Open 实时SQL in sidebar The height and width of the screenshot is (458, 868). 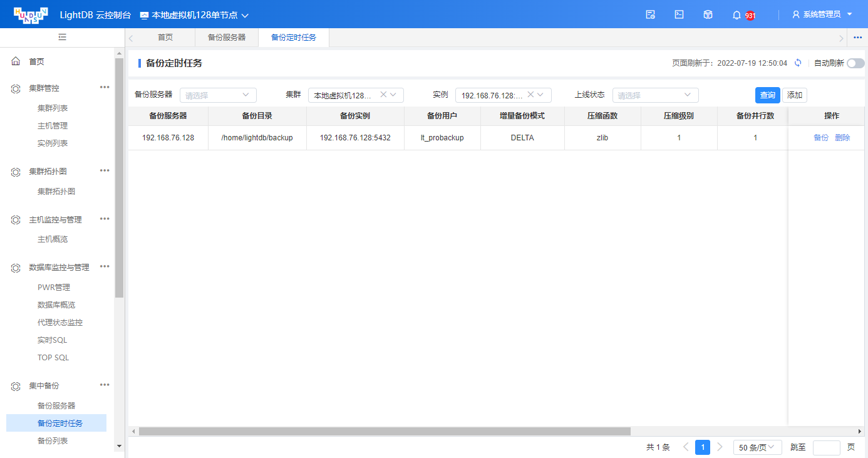coord(52,340)
